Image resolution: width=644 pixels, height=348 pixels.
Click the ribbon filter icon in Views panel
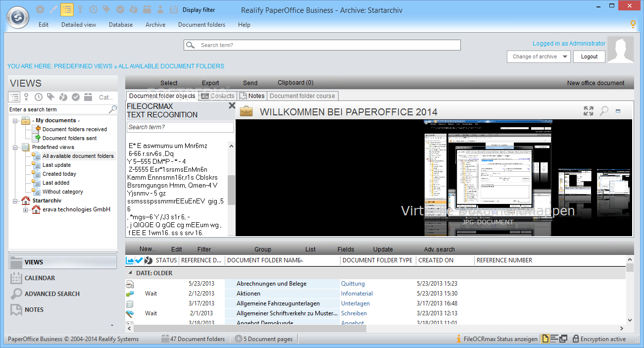pyautogui.click(x=27, y=97)
